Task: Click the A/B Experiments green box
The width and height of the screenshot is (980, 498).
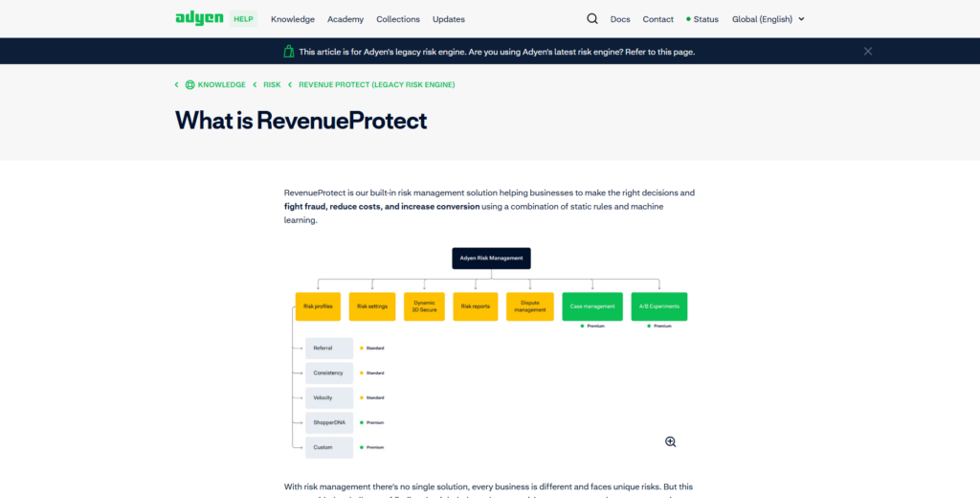Action: pyautogui.click(x=659, y=306)
